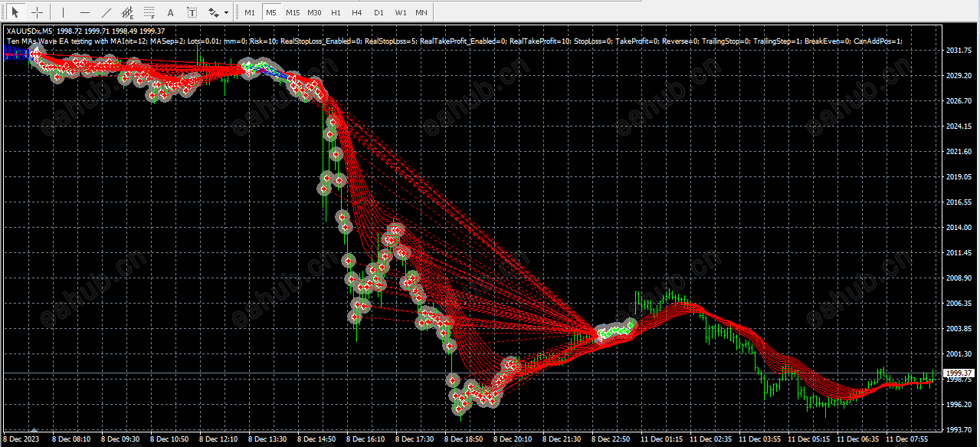Click the XAUUSDx,M5 symbol label
Viewport: 980px width, 447px height.
coord(29,31)
